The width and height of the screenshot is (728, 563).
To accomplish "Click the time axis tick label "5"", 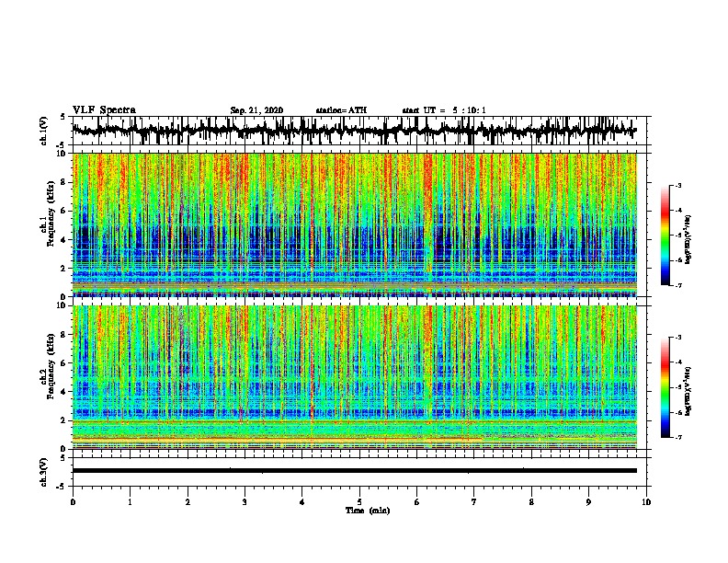I will (x=359, y=502).
